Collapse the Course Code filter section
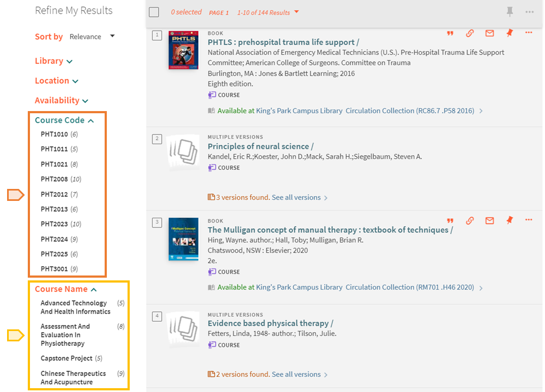 pos(64,120)
